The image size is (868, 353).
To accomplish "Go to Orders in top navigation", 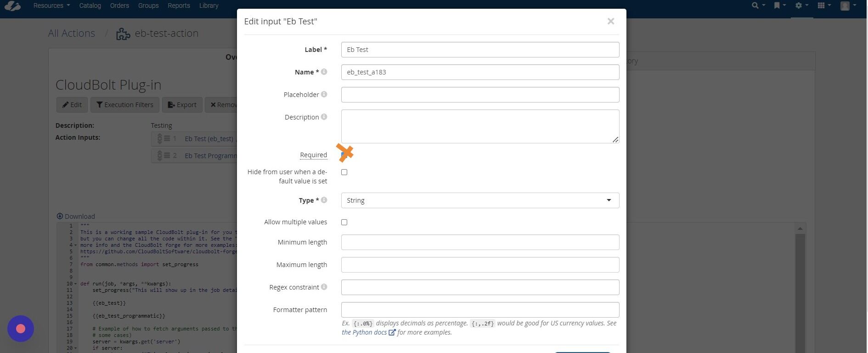I will (x=119, y=6).
